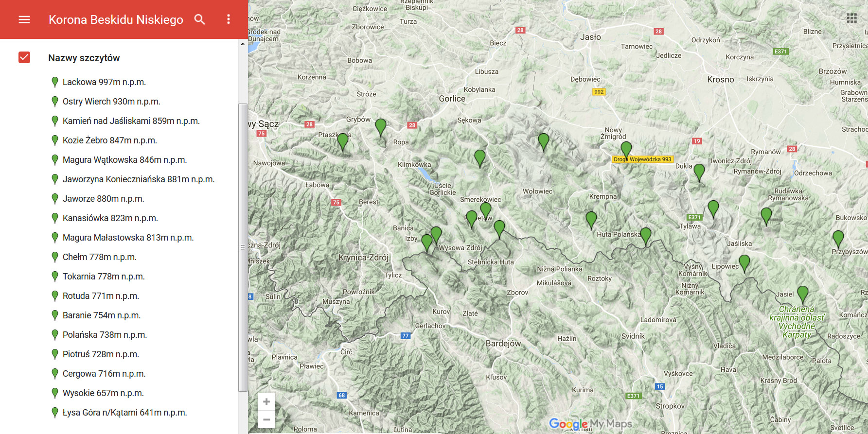The width and height of the screenshot is (868, 434).
Task: Click the Bardejów city label on map
Action: tap(503, 344)
